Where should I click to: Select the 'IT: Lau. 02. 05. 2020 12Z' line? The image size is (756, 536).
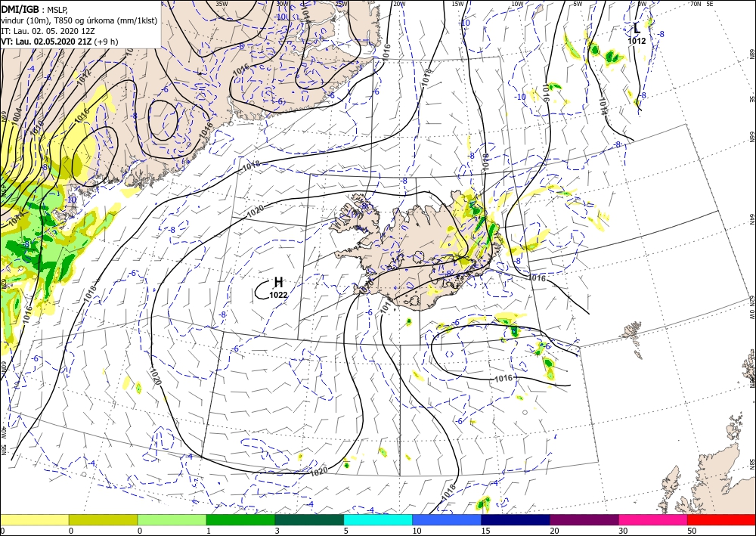(x=47, y=31)
